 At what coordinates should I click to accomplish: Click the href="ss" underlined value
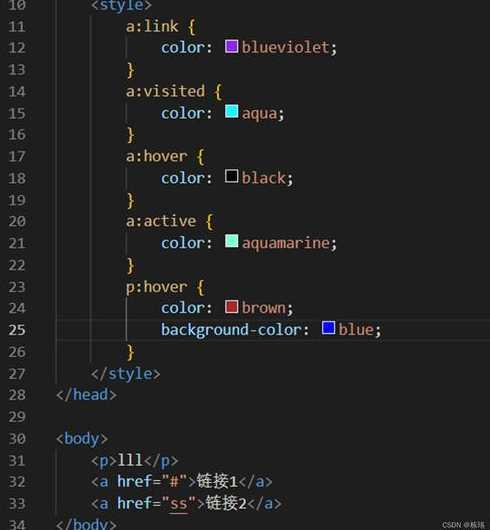(x=178, y=504)
